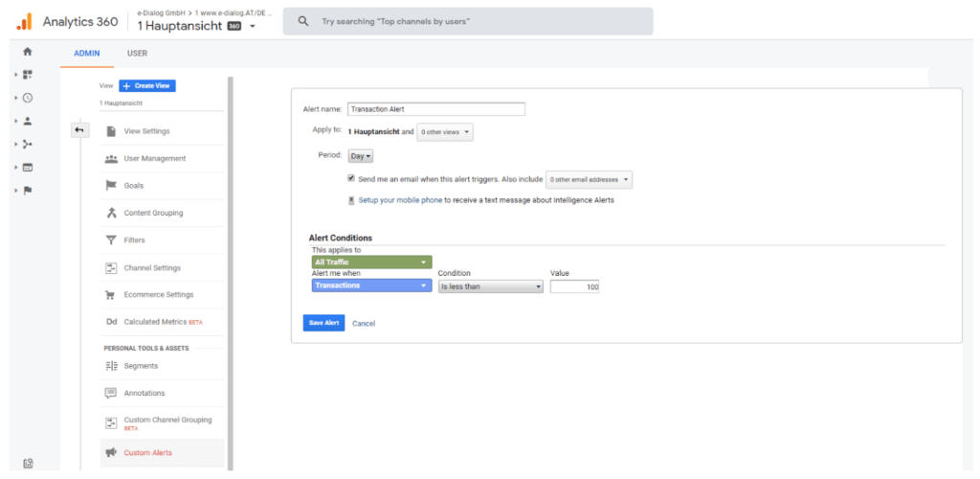Toggle the setup mobile phone checkbox
The image size is (980, 479).
[x=351, y=200]
